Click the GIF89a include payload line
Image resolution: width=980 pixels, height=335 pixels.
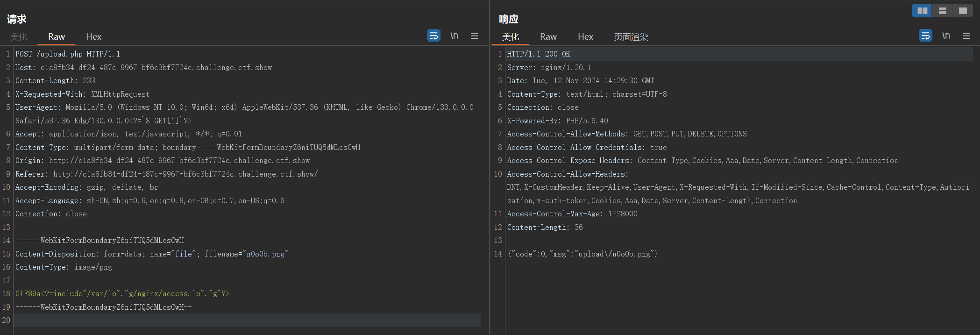tap(122, 293)
